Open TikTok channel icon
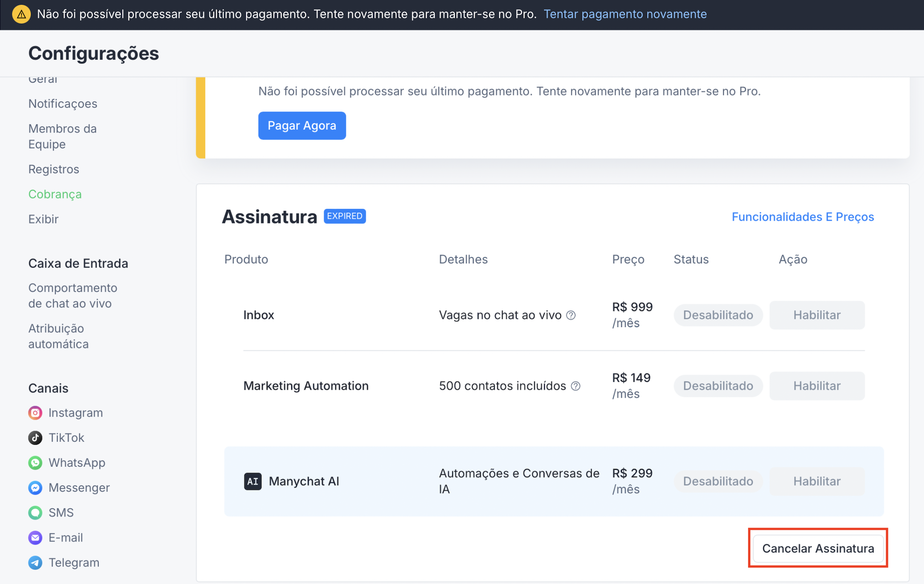924x584 pixels. click(x=35, y=438)
